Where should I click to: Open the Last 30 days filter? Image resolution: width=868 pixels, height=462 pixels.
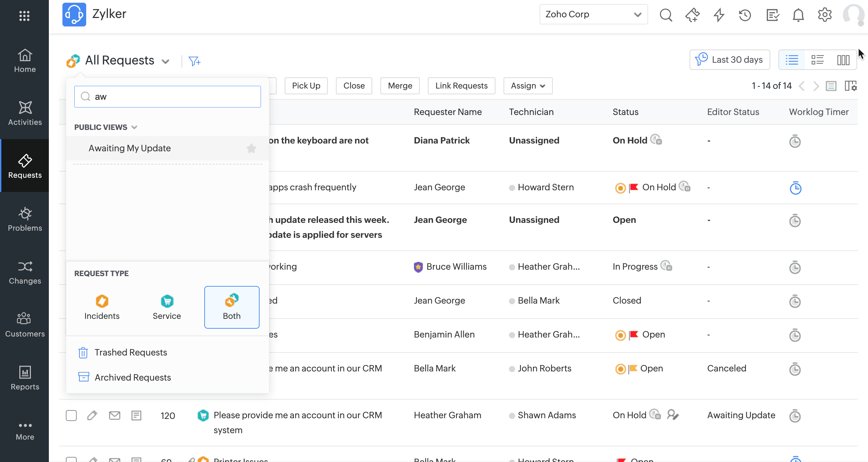click(x=730, y=60)
